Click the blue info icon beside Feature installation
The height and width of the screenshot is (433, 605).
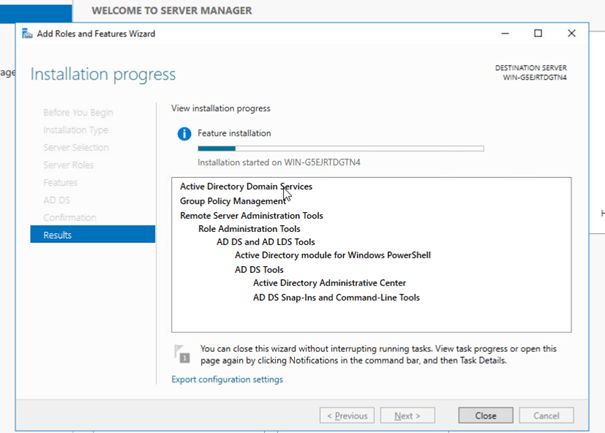(183, 133)
